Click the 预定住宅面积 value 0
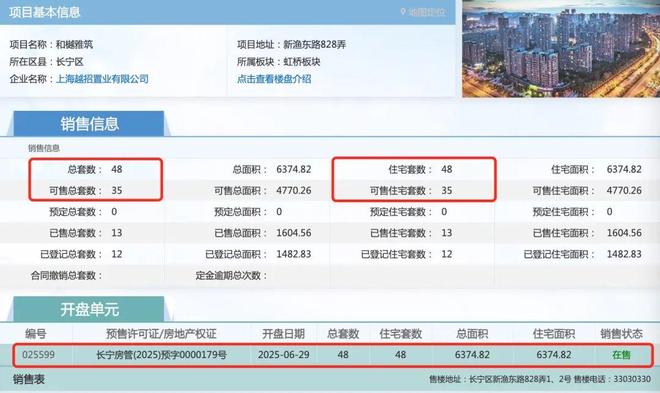 click(609, 212)
